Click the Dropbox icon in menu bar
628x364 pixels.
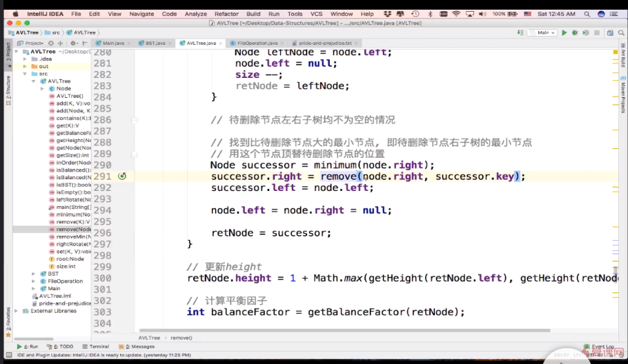click(x=387, y=14)
